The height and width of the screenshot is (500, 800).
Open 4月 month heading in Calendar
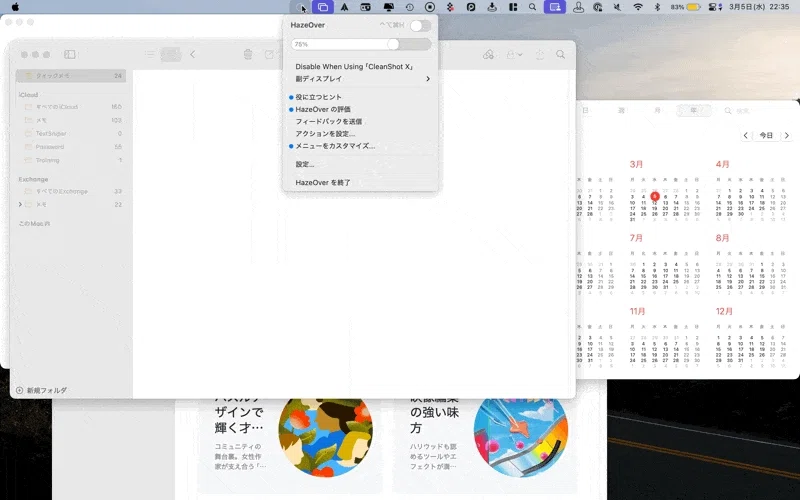point(722,164)
